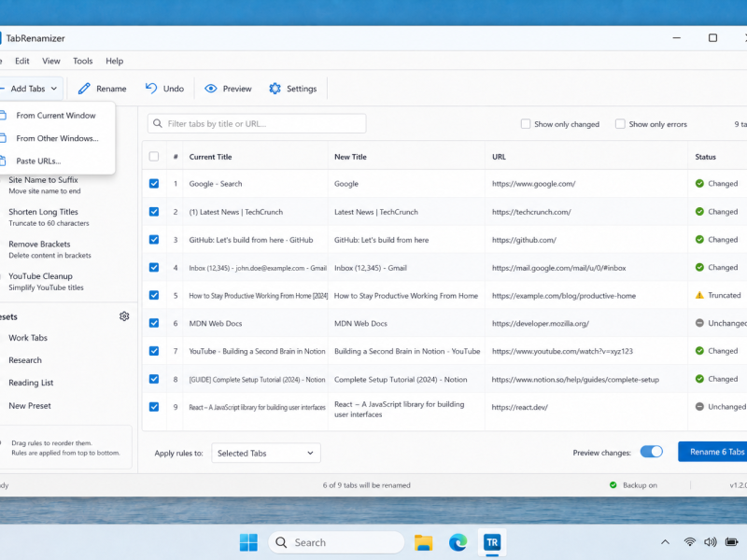This screenshot has width=747, height=560.
Task: Click the Rename 6 Tabs button
Action: (712, 452)
